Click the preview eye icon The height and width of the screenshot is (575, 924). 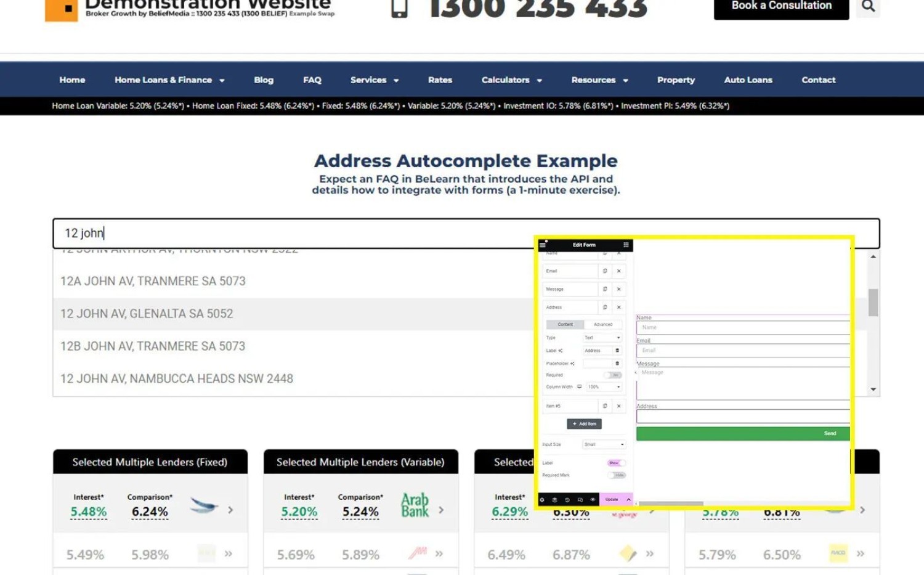(x=593, y=500)
